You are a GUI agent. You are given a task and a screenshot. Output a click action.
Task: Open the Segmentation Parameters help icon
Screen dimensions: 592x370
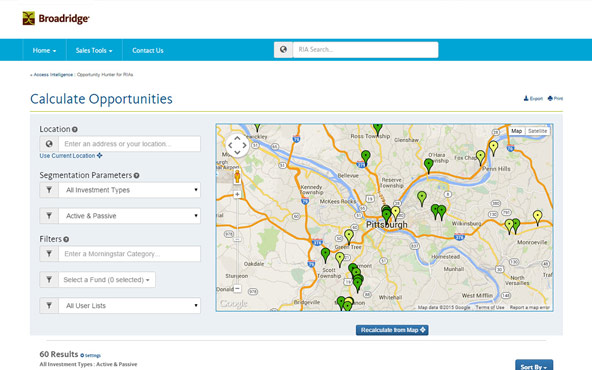136,176
